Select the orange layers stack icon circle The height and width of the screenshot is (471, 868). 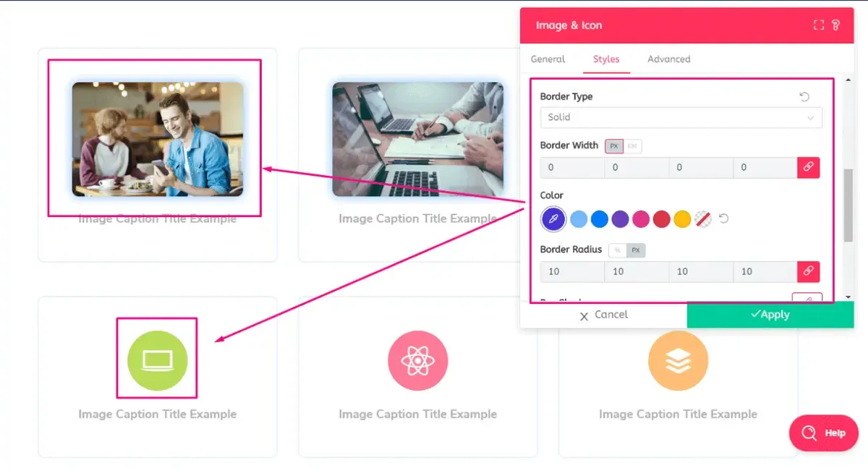pos(678,360)
